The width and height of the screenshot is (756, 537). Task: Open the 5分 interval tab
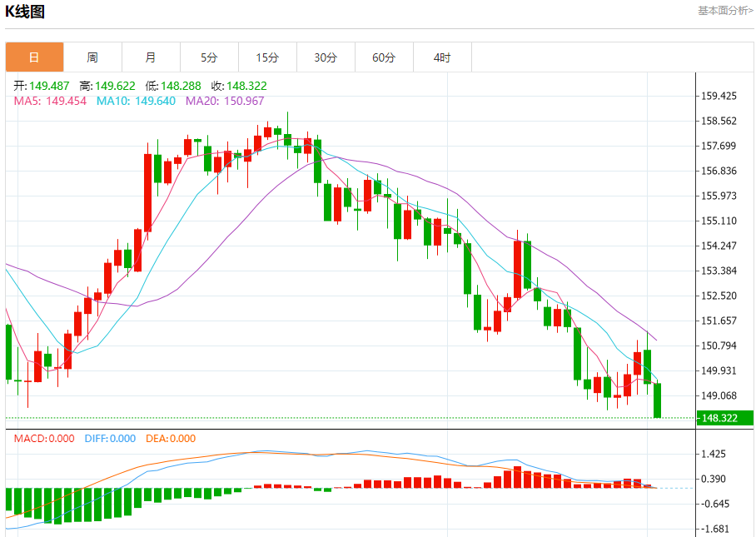209,57
